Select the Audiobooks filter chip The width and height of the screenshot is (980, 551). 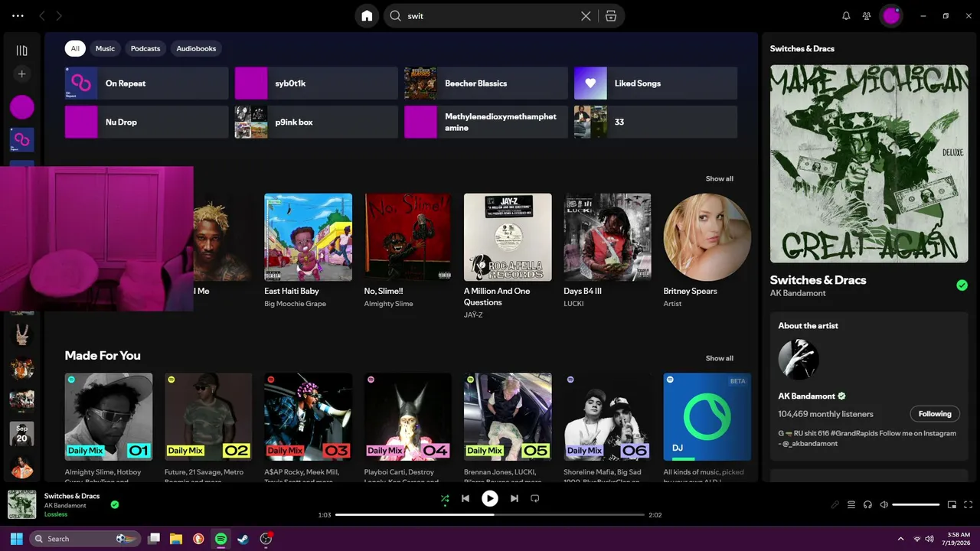tap(196, 48)
